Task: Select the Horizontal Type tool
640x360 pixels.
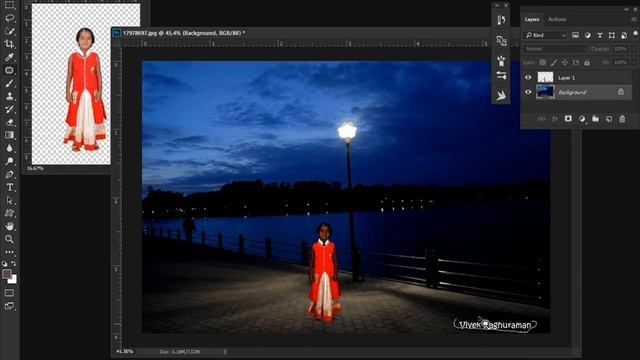Action: pyautogui.click(x=9, y=187)
